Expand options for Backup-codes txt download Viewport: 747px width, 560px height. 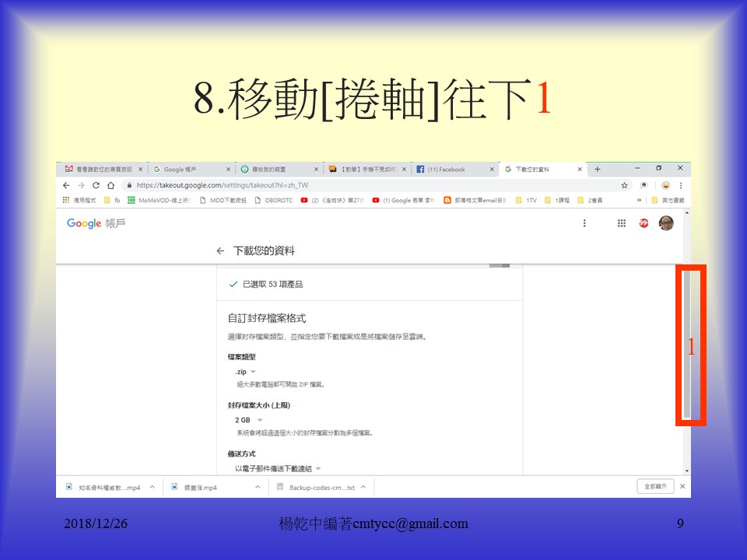point(363,487)
